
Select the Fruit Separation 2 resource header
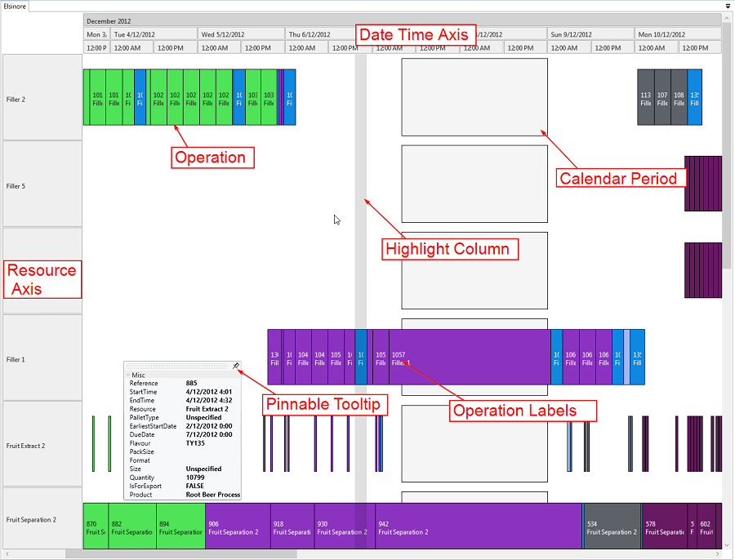(42, 520)
